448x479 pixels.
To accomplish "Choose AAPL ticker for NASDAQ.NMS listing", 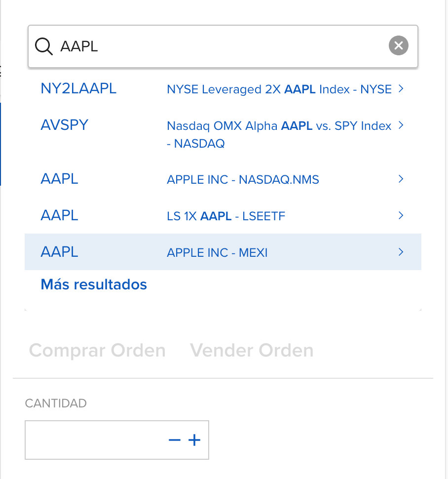I will 60,179.
